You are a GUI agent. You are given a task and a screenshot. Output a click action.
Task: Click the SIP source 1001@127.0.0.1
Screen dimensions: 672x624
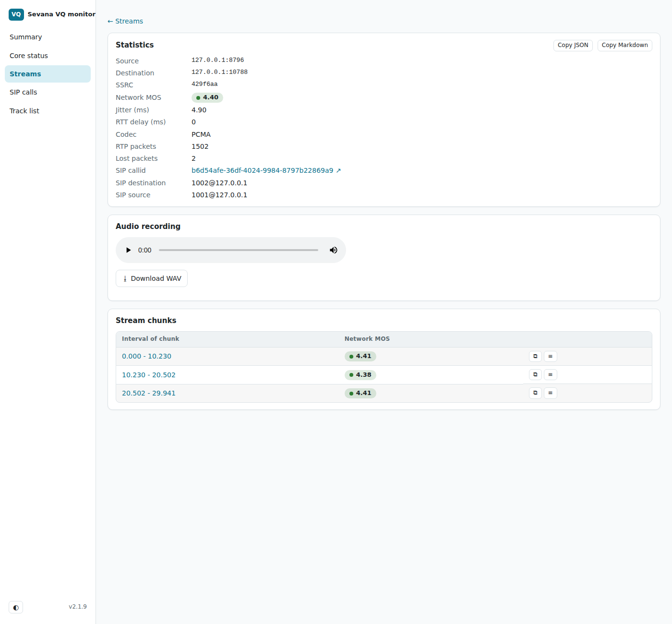point(219,195)
